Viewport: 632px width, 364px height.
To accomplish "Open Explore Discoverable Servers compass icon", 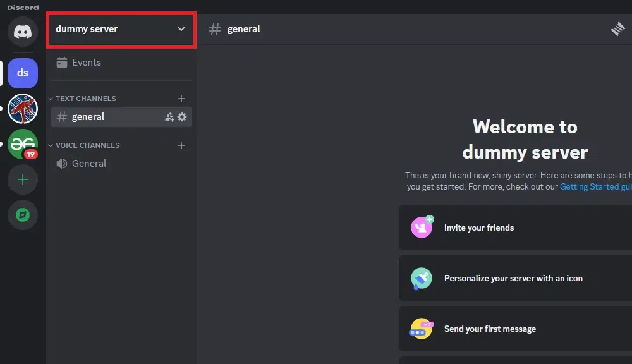I will (x=23, y=215).
